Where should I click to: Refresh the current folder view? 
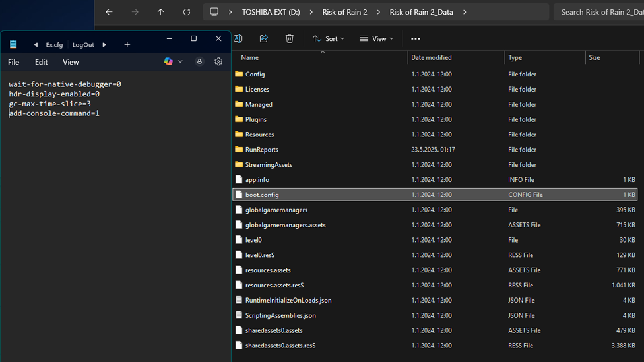(x=187, y=12)
